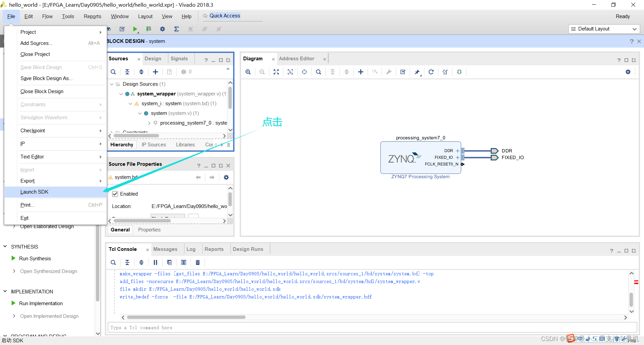Collapse system_i tree node
The height and width of the screenshot is (345, 644).
pos(130,103)
